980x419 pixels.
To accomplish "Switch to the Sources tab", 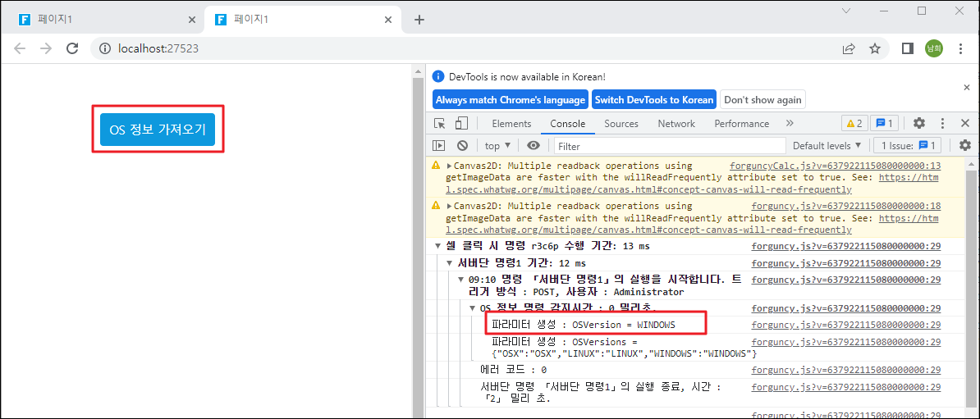I will [621, 124].
